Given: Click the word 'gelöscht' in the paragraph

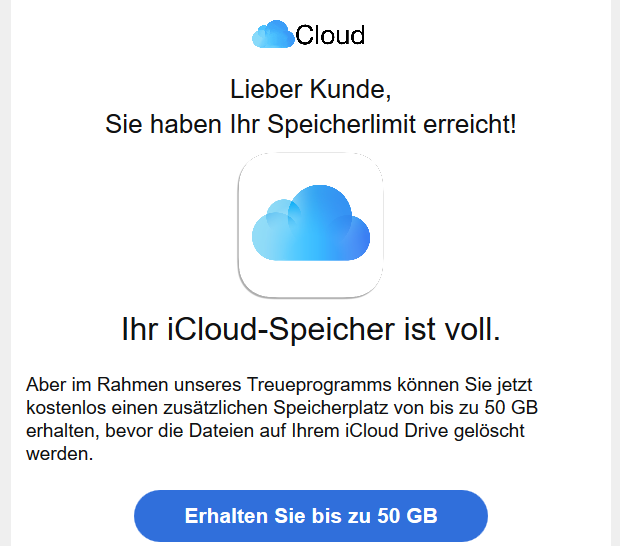Looking at the screenshot, I should 489,431.
